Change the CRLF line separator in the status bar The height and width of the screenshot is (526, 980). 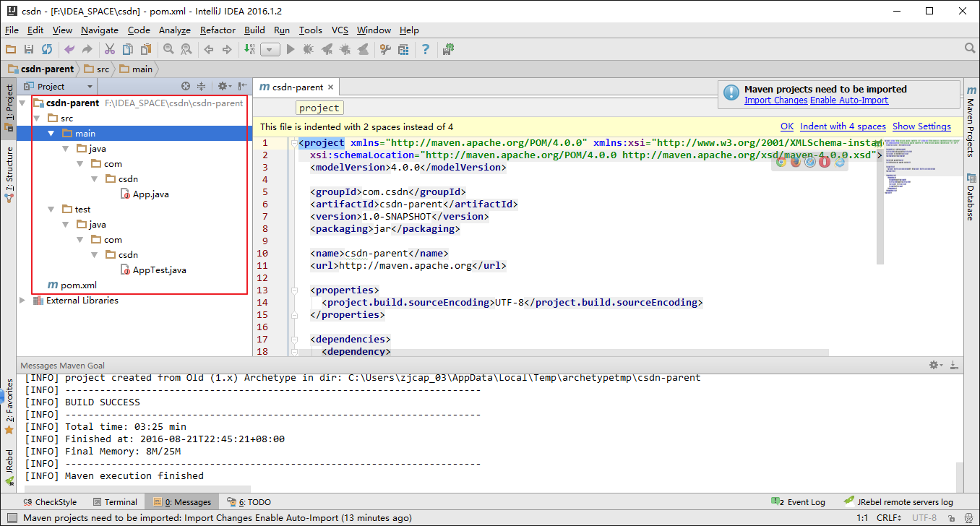(x=889, y=518)
